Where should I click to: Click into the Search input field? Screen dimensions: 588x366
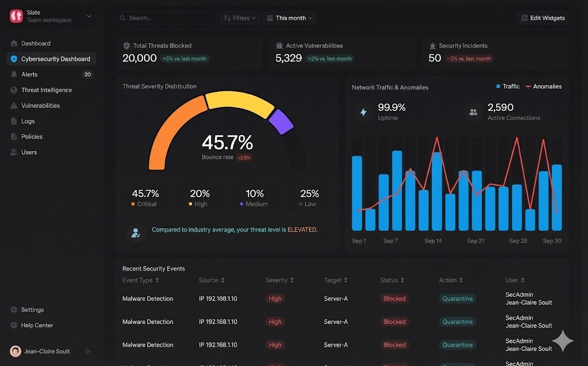pos(169,18)
